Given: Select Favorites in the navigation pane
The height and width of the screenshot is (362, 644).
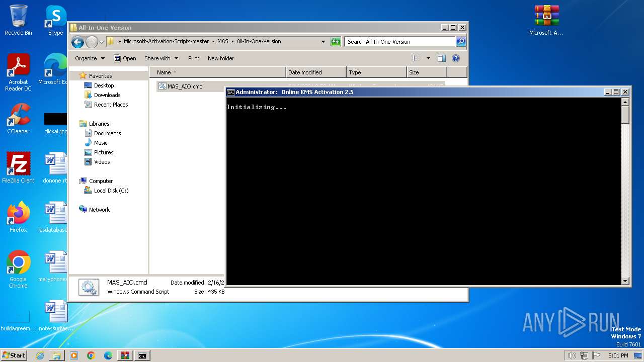Looking at the screenshot, I should 100,76.
